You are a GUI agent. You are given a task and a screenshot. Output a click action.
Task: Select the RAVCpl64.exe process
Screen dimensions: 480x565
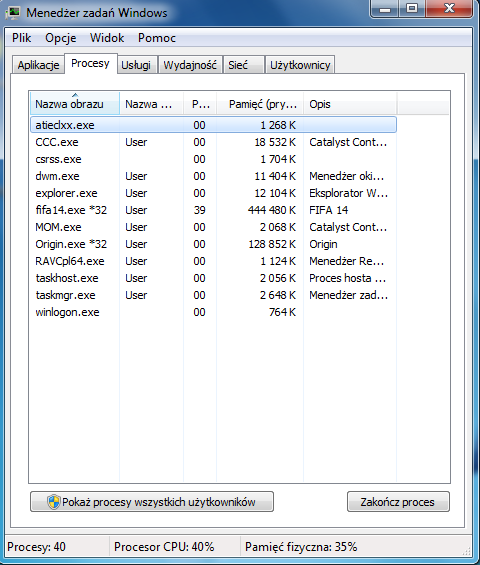click(213, 261)
